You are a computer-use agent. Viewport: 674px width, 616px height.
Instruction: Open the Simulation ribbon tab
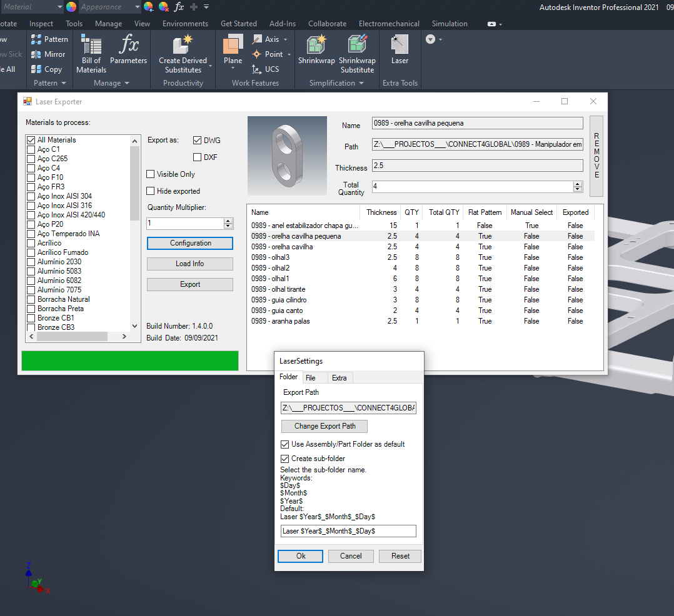[x=450, y=24]
